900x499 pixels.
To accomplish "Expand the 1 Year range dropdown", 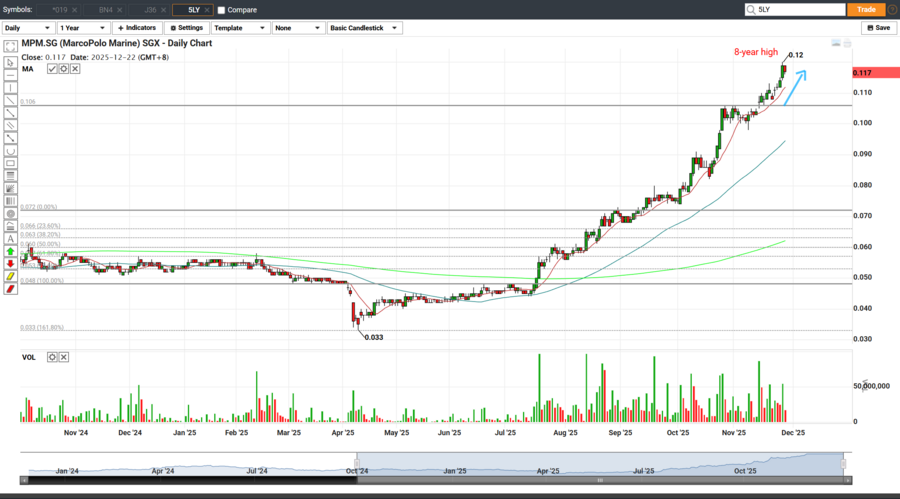I will click(x=82, y=28).
